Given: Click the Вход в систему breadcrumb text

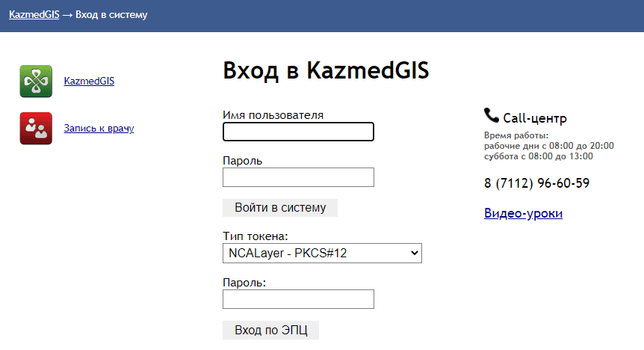Looking at the screenshot, I should [x=111, y=14].
